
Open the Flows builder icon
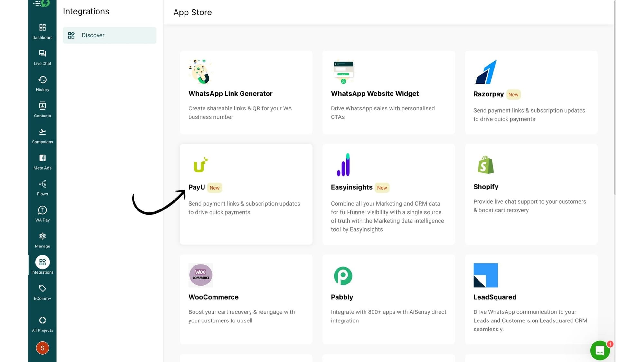pos(42,188)
